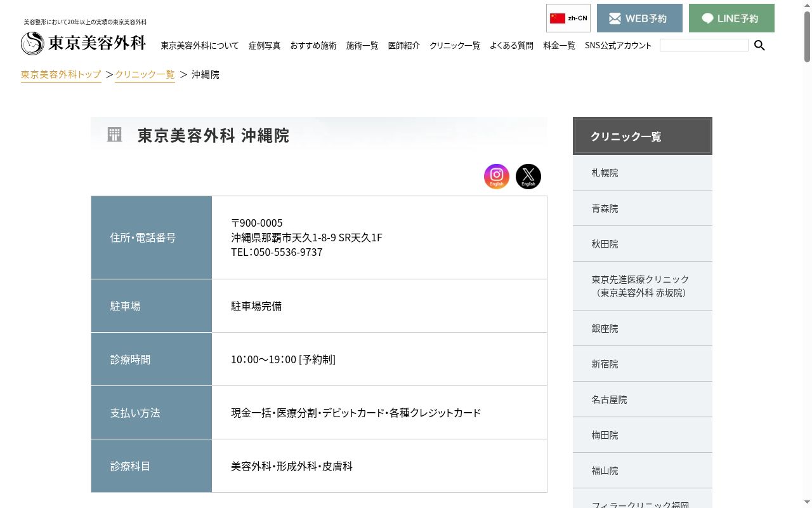
Task: Open 症例写真 menu item
Action: pos(265,46)
